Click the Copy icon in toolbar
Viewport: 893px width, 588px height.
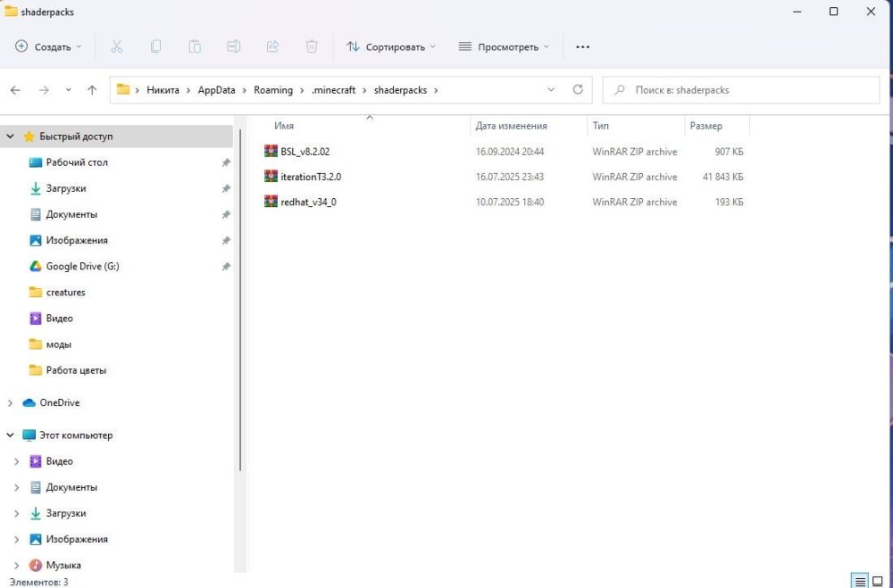(x=155, y=46)
